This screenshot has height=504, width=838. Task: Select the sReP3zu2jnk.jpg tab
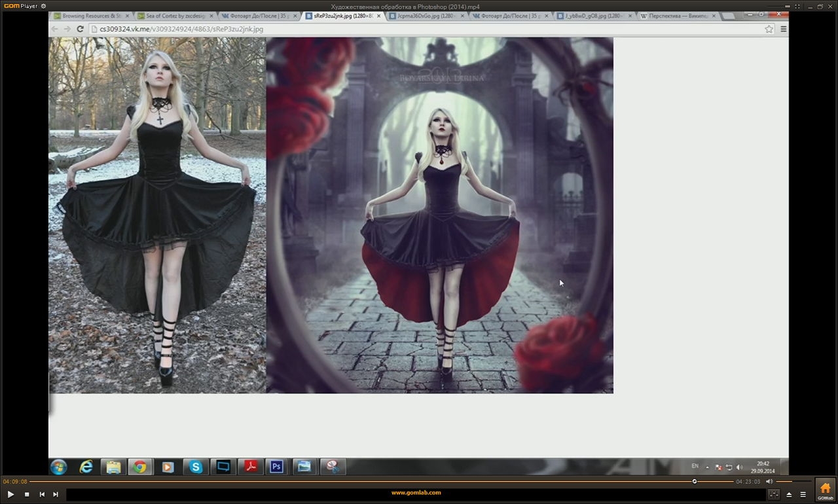[x=343, y=16]
